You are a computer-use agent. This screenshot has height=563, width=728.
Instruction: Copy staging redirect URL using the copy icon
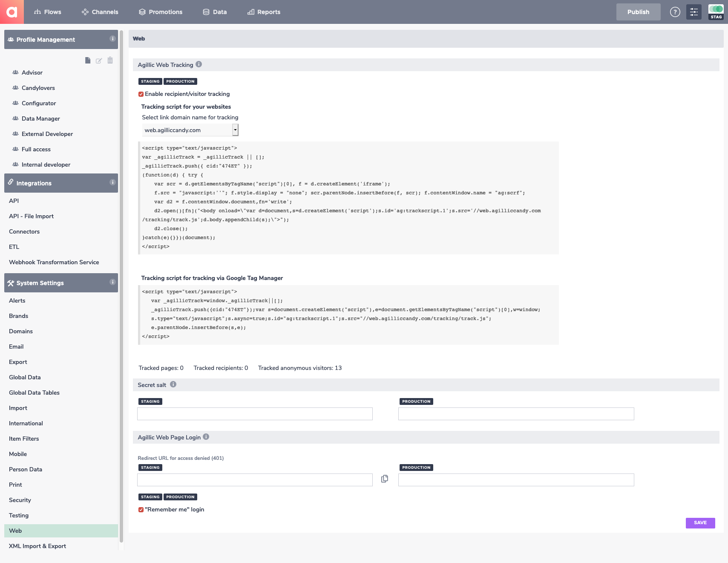click(384, 479)
